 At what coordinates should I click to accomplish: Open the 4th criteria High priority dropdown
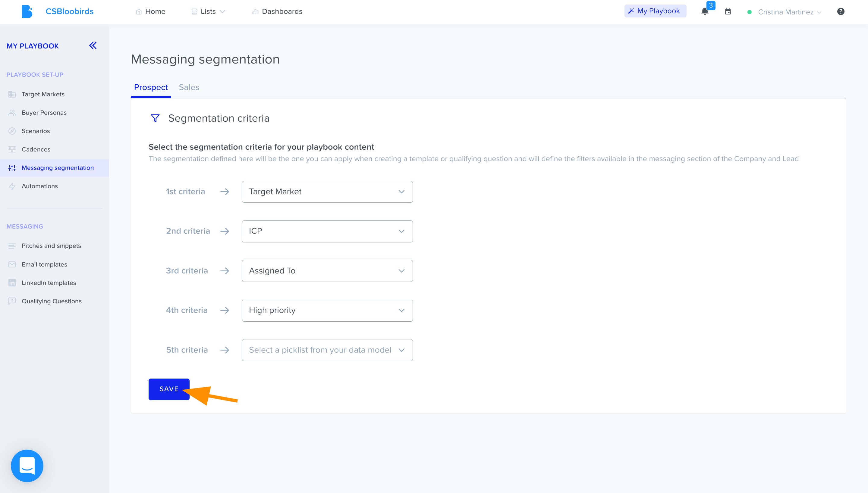327,310
